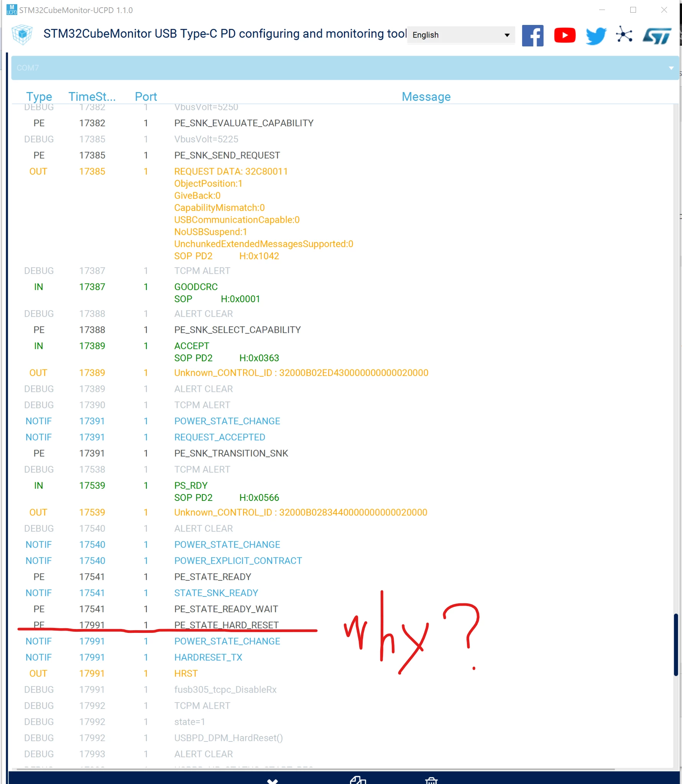Select the HRST outgoing message
The height and width of the screenshot is (784, 682).
click(186, 674)
